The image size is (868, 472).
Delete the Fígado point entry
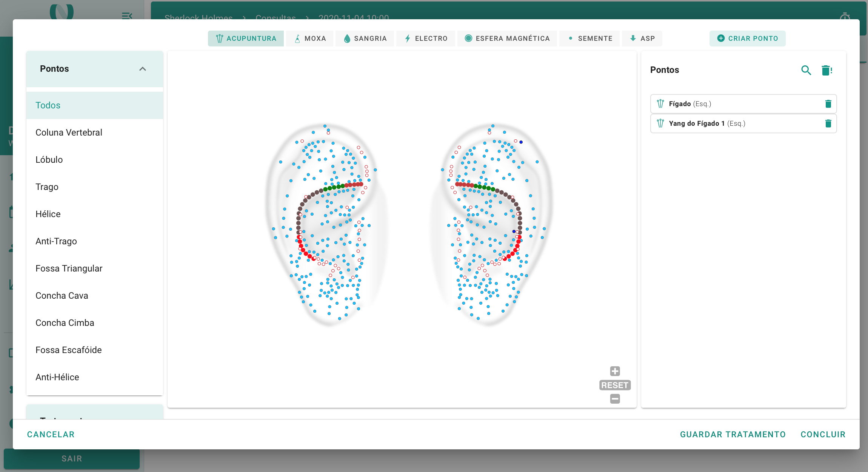pyautogui.click(x=828, y=104)
